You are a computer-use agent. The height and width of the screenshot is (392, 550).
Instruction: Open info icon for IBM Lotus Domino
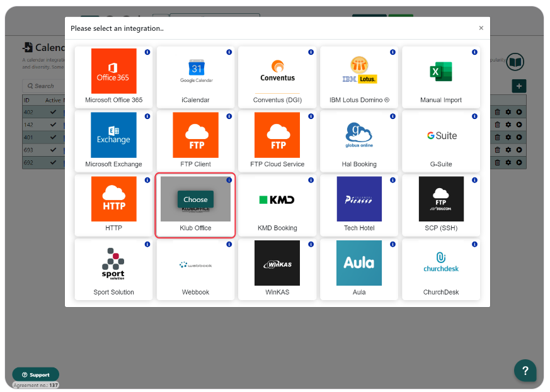click(x=392, y=52)
